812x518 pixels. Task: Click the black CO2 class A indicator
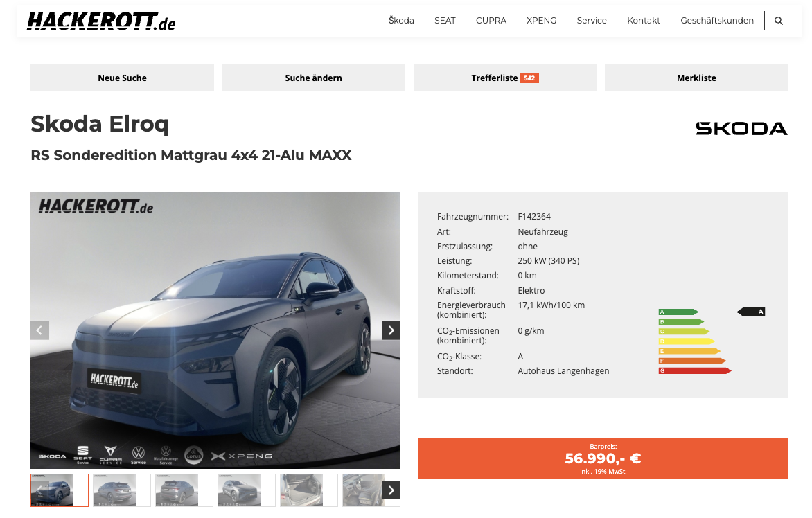click(751, 312)
